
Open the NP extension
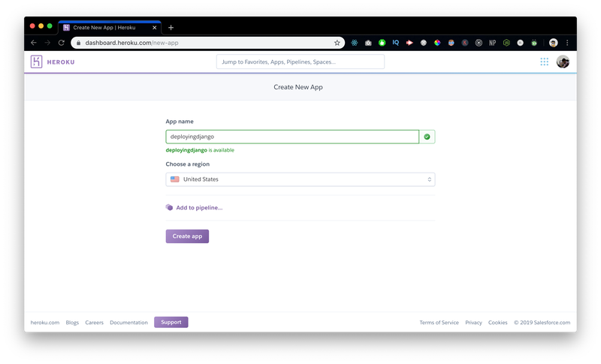pos(493,43)
